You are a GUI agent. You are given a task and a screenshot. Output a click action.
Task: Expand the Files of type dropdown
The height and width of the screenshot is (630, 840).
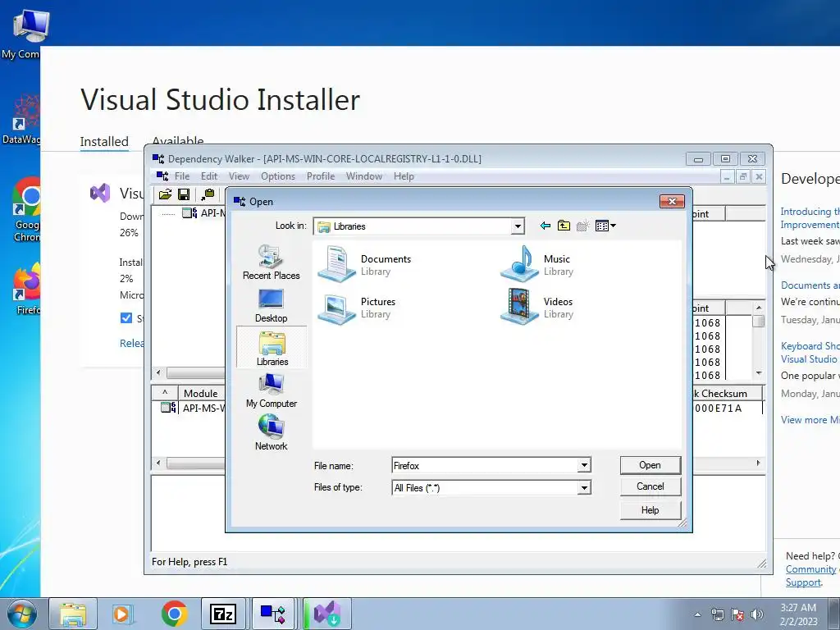pyautogui.click(x=584, y=487)
